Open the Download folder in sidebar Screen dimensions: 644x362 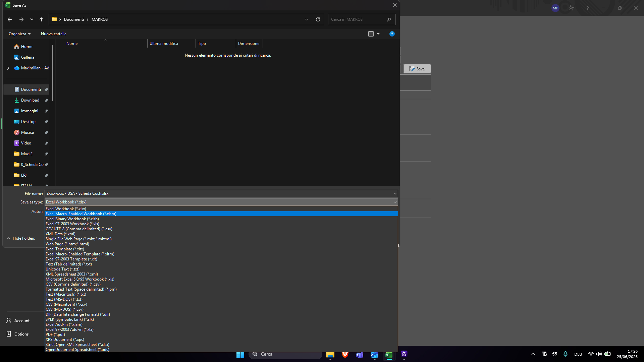pyautogui.click(x=30, y=100)
